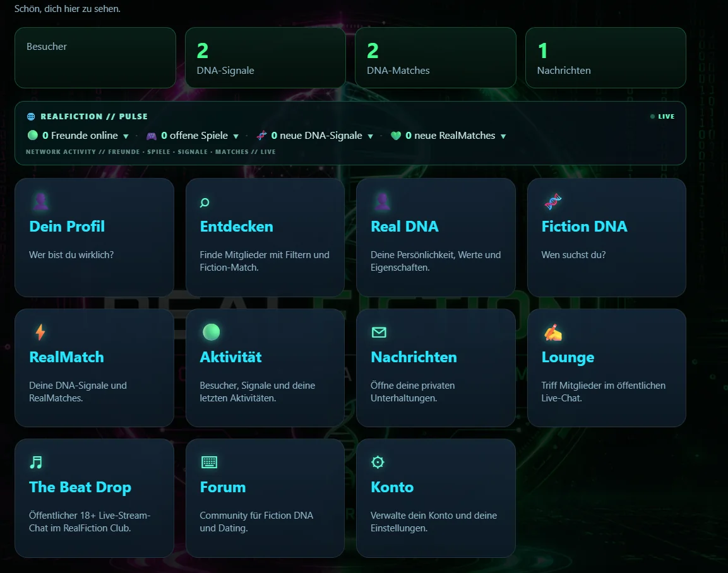Open the 1 Nachrichten stats card
The image size is (728, 573).
click(606, 57)
